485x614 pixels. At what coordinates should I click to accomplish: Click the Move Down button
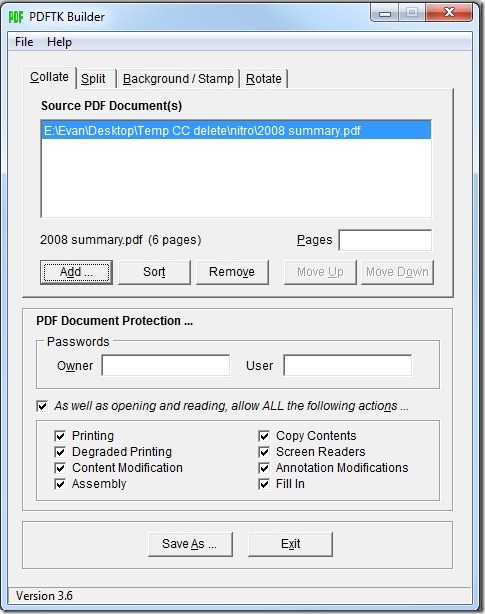click(x=397, y=272)
